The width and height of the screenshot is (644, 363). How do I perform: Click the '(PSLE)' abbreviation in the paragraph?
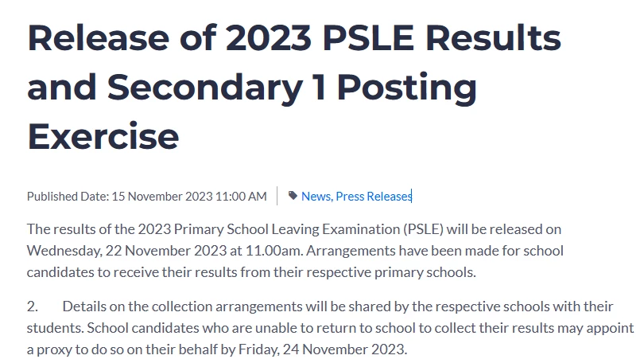pos(424,229)
